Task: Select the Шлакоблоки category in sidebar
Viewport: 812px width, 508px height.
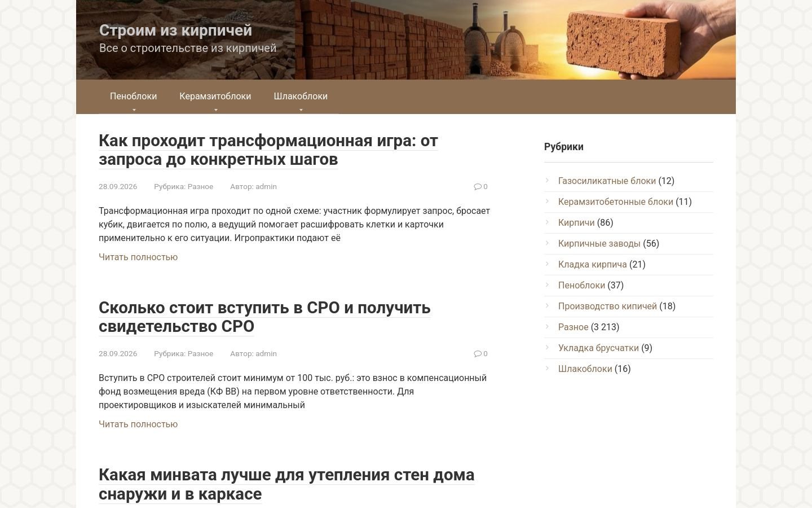Action: click(585, 369)
